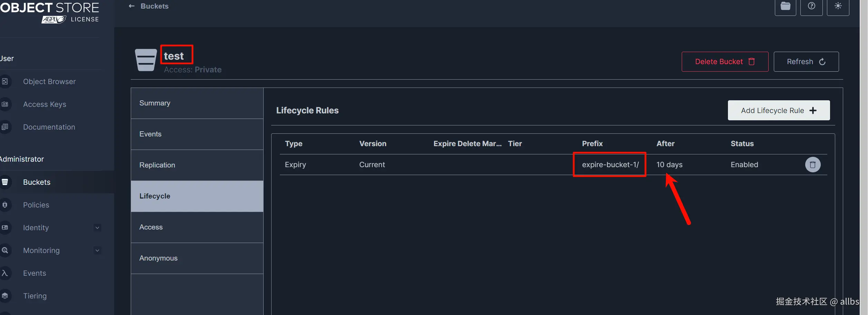Click the Prefix column header
The height and width of the screenshot is (315, 868).
[x=592, y=144]
